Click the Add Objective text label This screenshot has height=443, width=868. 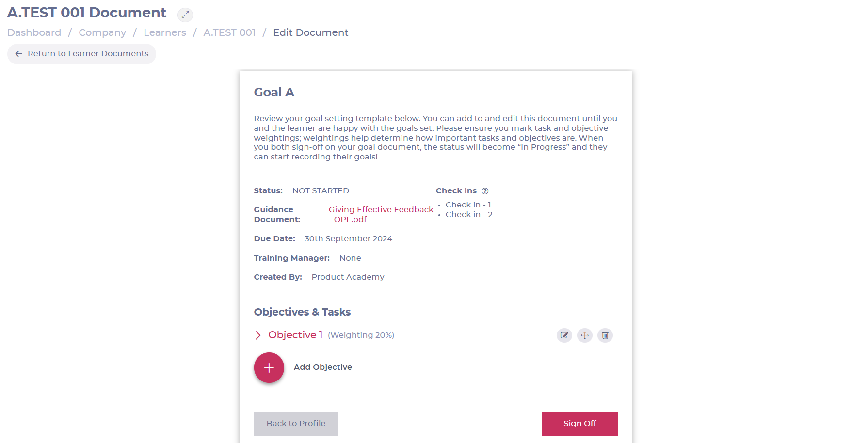coord(323,367)
